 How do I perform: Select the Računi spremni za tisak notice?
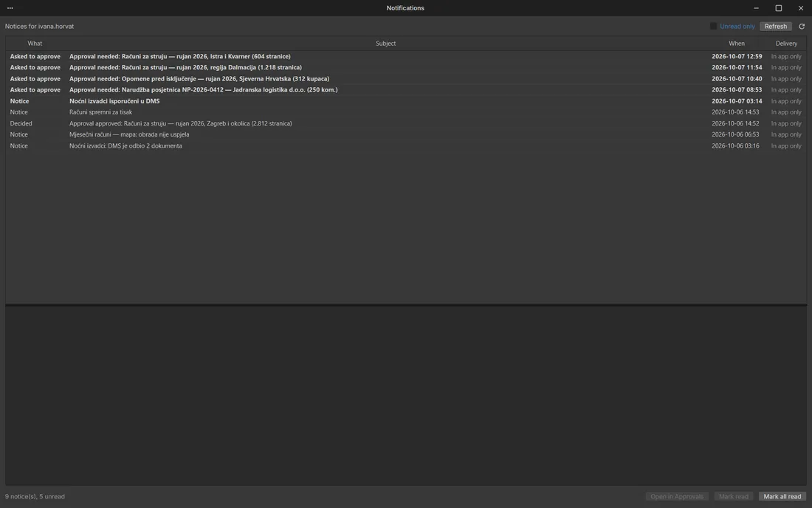405,111
